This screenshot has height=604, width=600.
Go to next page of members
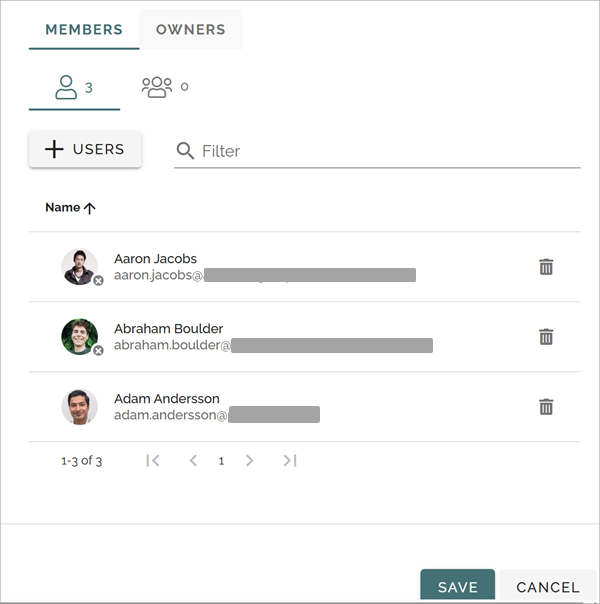pyautogui.click(x=249, y=460)
